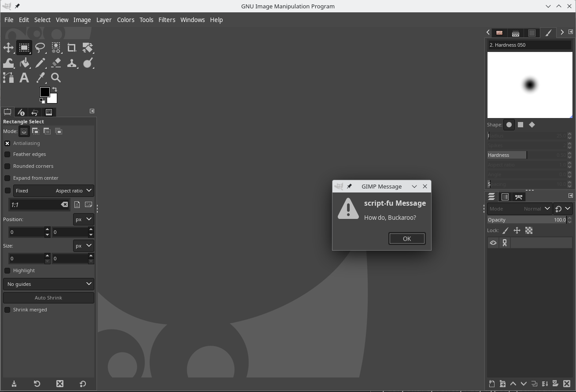Viewport: 576px width, 392px height.
Task: Click the Opacity slider in layers panel
Action: 526,220
